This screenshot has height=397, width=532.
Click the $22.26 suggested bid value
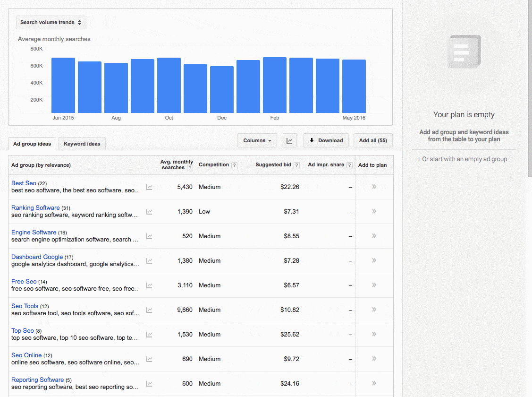pyautogui.click(x=290, y=187)
